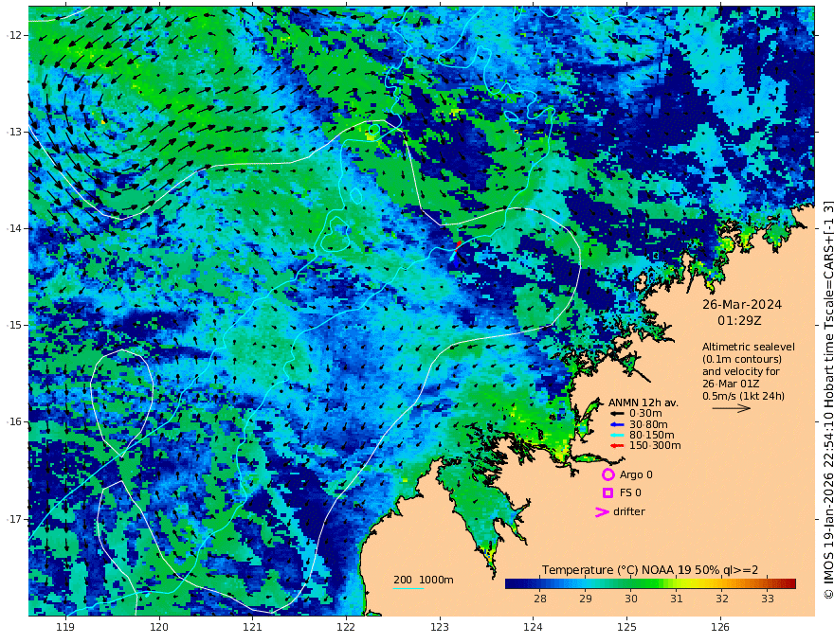Click the '80-150m' depth label
Screen dimensions: 834x644
pyautogui.click(x=652, y=436)
